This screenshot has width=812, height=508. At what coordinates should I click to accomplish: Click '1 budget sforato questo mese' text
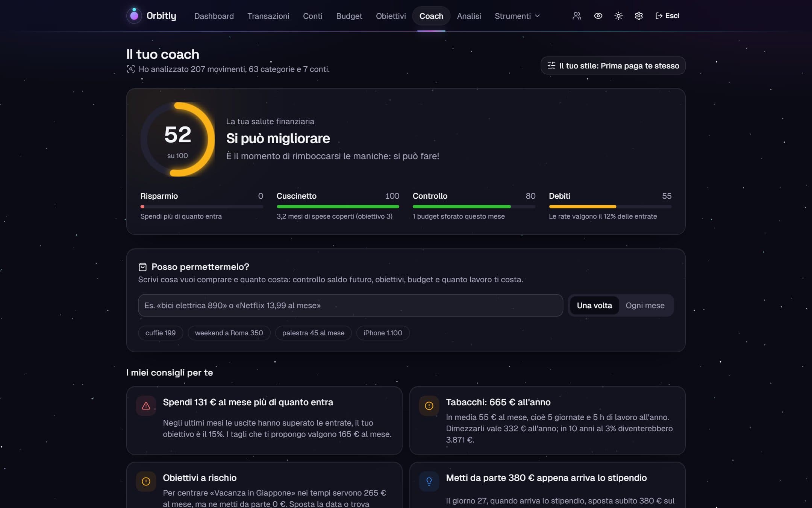click(459, 216)
